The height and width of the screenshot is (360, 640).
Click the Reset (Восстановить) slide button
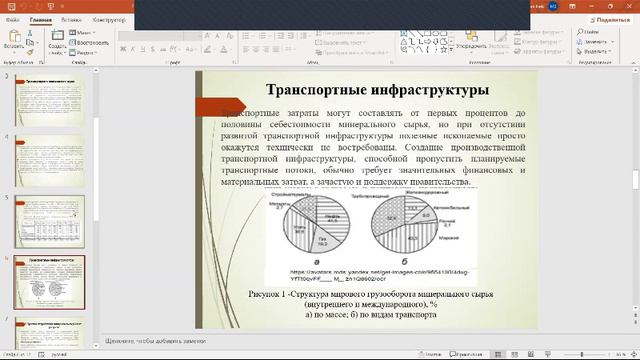(89, 42)
